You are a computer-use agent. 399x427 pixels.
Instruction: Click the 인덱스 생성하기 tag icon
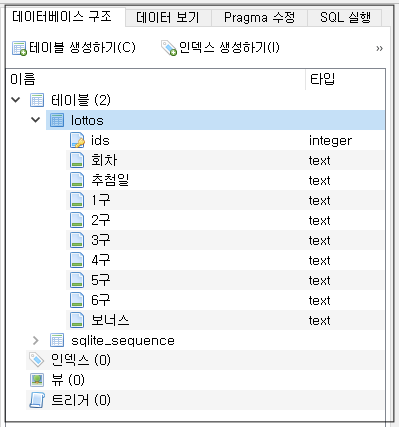(x=169, y=48)
